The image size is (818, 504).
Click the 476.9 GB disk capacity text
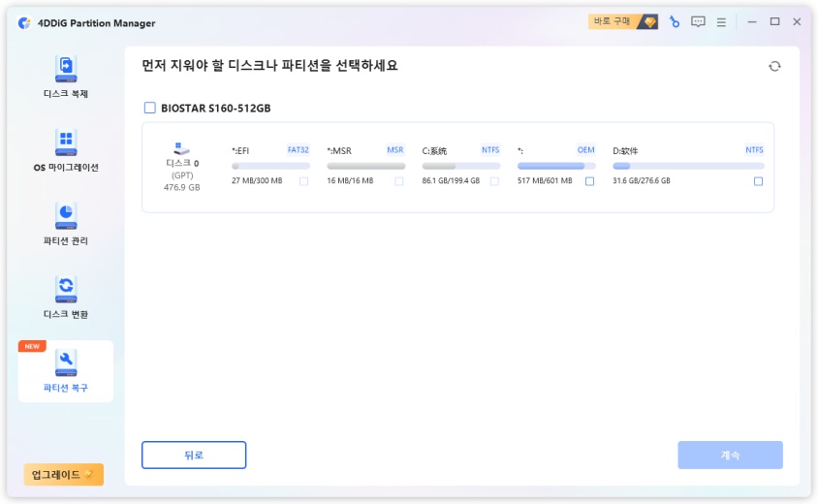181,187
